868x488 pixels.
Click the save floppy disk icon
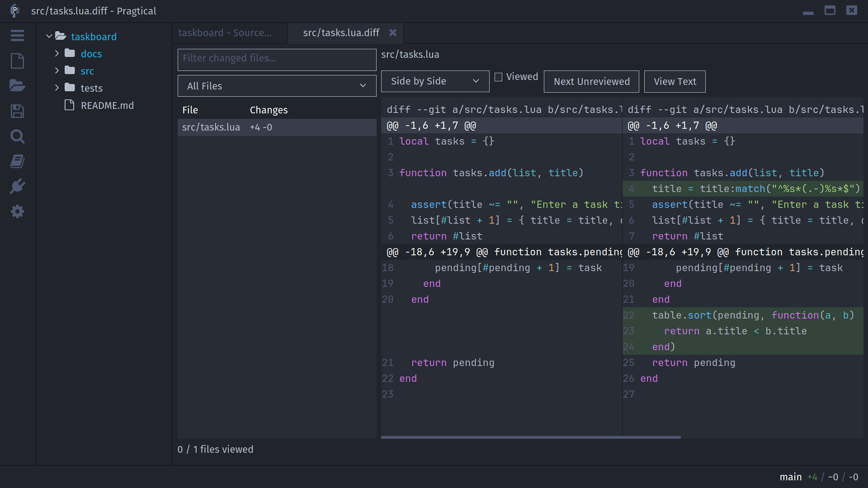17,111
